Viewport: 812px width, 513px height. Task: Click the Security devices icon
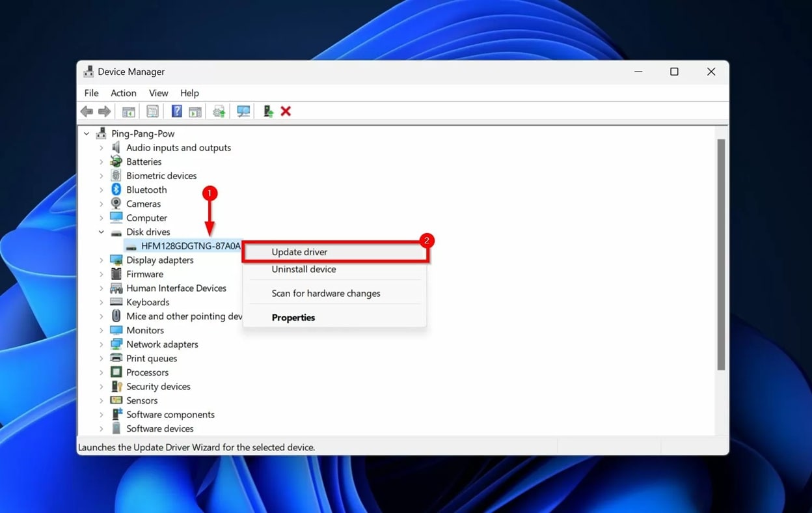(x=116, y=387)
